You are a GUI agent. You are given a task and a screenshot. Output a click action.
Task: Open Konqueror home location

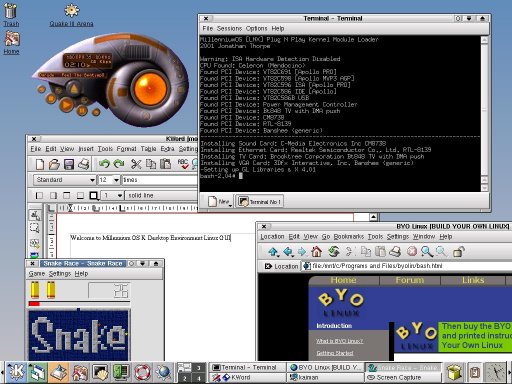coord(317,252)
